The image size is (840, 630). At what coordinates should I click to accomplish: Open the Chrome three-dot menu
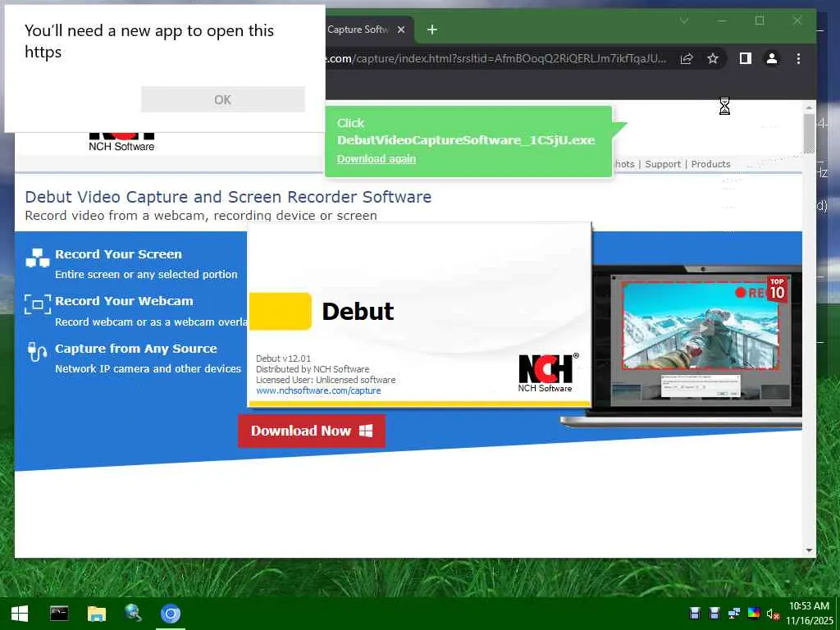[798, 58]
